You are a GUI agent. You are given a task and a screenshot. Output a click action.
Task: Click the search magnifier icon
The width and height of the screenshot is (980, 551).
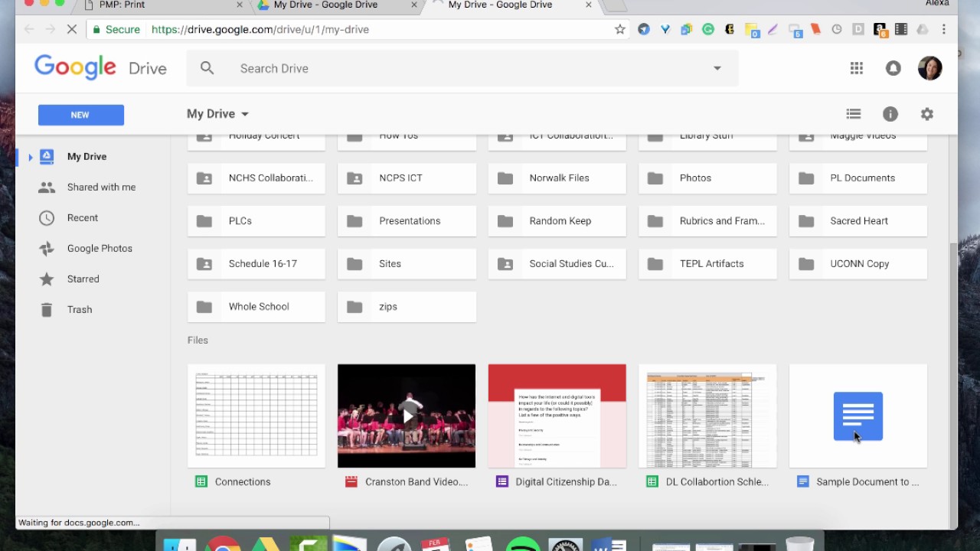pyautogui.click(x=207, y=68)
